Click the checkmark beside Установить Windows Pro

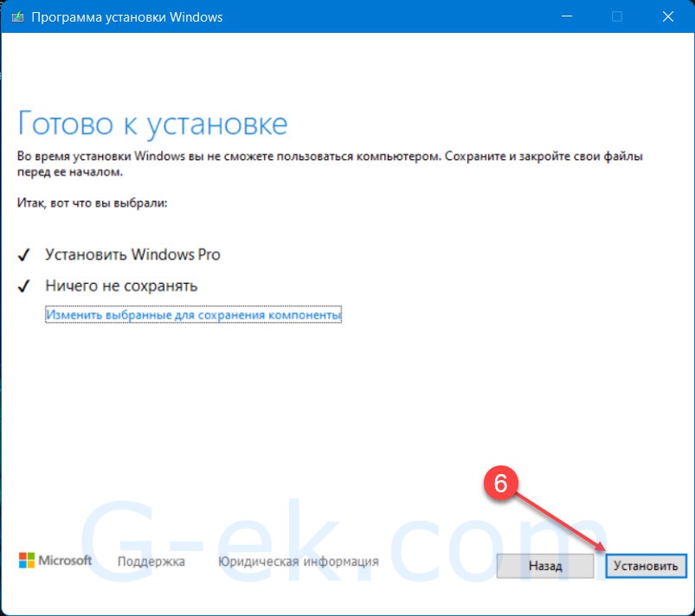(x=24, y=255)
